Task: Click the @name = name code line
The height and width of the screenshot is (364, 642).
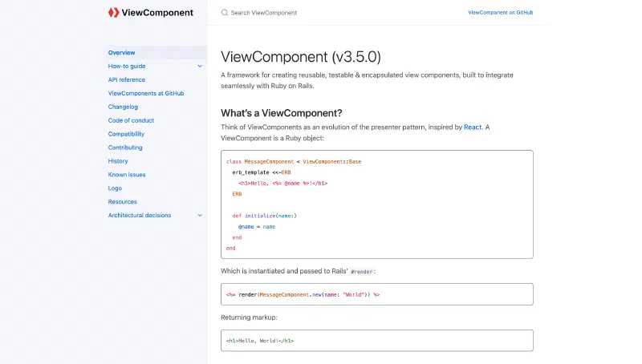Action: pos(257,227)
